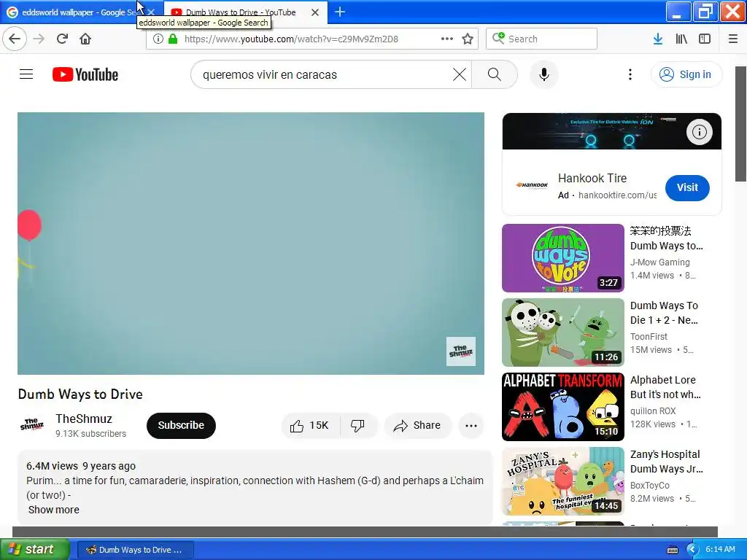Image resolution: width=747 pixels, height=560 pixels.
Task: Click J-Mow Gaming channel name
Action: (x=659, y=262)
